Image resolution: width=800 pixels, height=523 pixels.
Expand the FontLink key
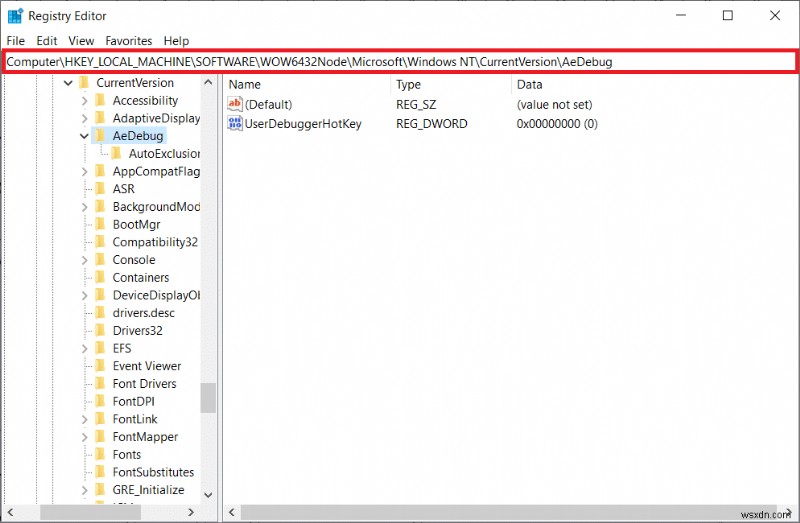click(84, 419)
